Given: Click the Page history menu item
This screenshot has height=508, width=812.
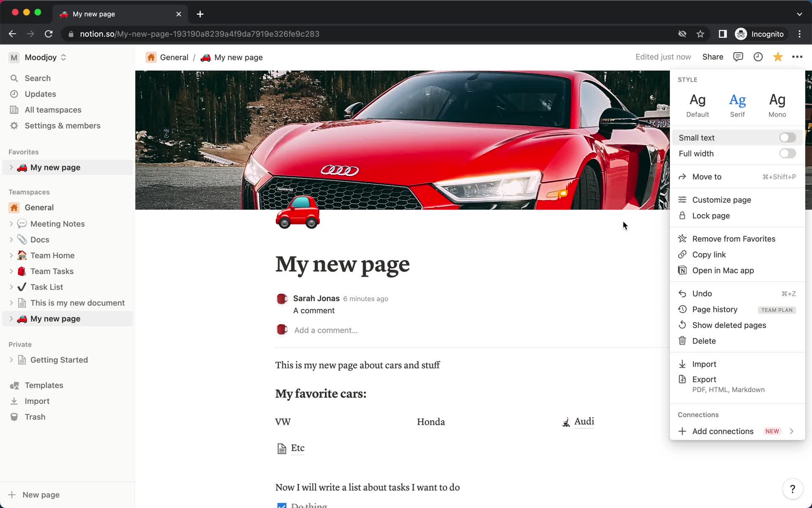Looking at the screenshot, I should click(x=715, y=309).
